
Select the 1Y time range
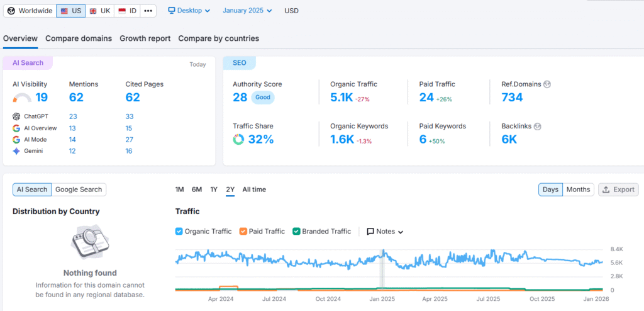pos(214,189)
